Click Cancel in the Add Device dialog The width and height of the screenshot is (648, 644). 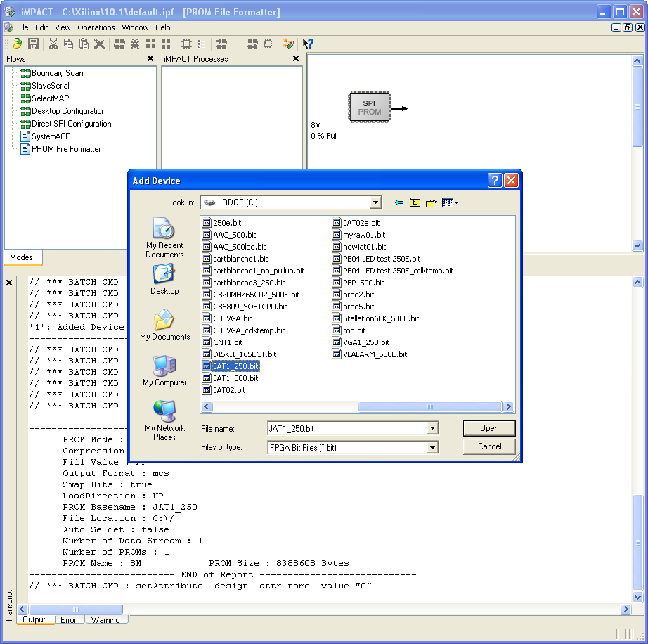(x=489, y=446)
